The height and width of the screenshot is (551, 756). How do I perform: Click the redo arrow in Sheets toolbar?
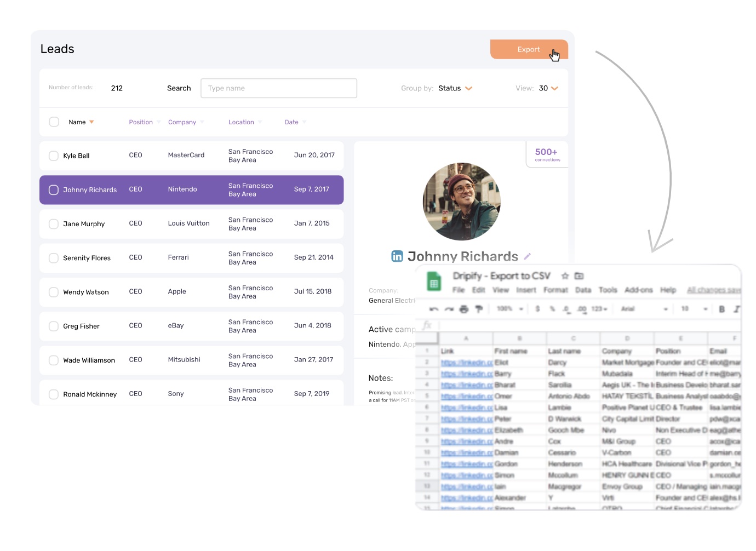pos(449,309)
